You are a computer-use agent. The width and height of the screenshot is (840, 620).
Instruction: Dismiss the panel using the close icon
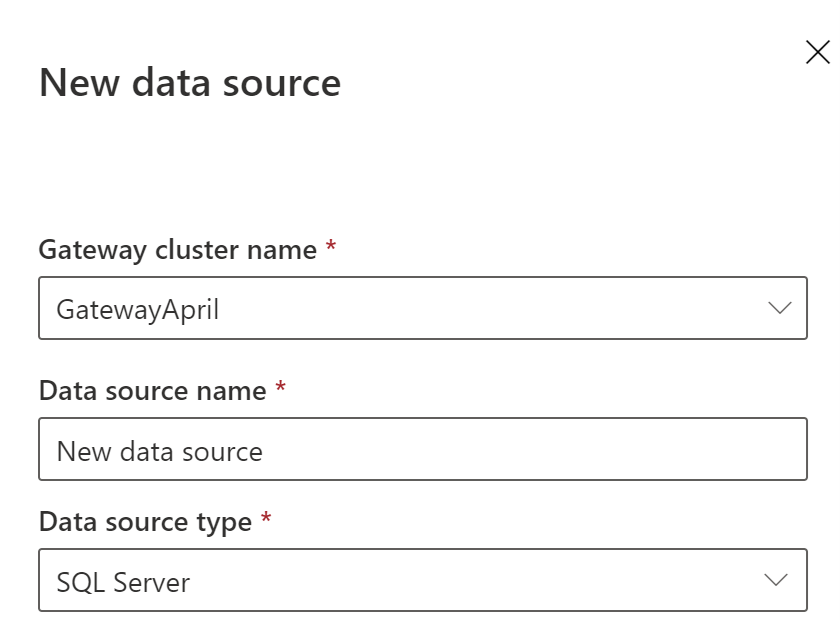pos(818,52)
